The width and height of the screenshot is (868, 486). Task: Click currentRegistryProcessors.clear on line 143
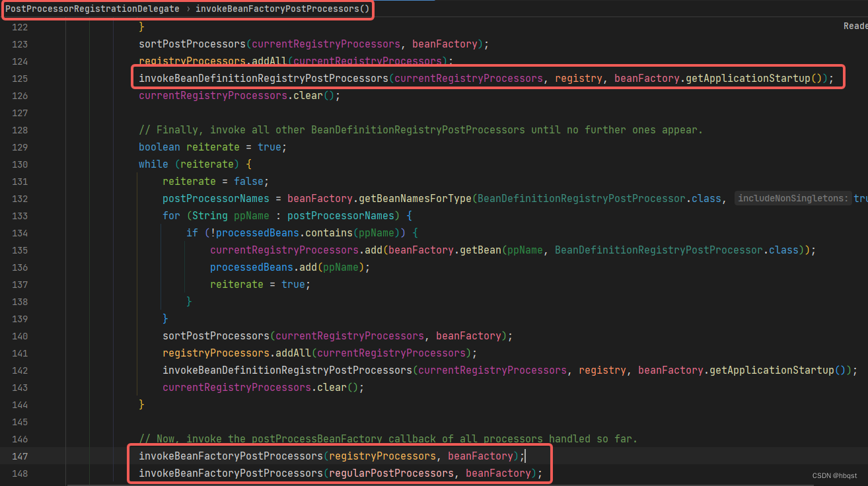click(x=254, y=388)
